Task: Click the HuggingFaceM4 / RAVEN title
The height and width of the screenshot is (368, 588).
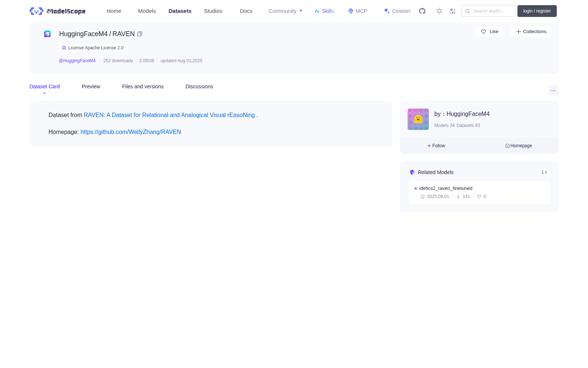Action: tap(97, 34)
